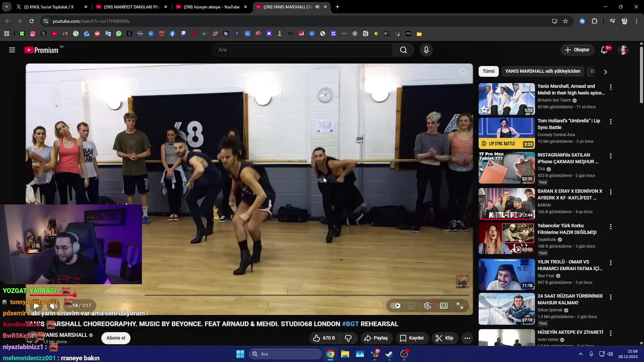Switch to KNGL Social Topluluk / X tab

click(52, 7)
